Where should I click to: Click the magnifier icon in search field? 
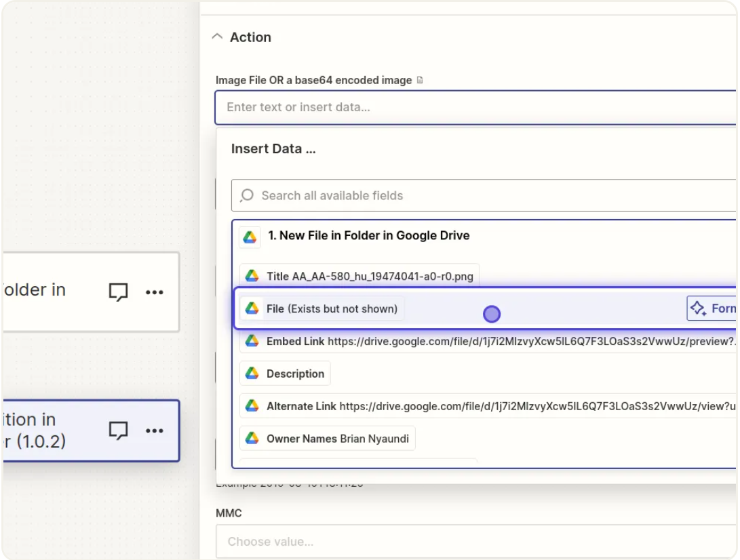coord(248,195)
